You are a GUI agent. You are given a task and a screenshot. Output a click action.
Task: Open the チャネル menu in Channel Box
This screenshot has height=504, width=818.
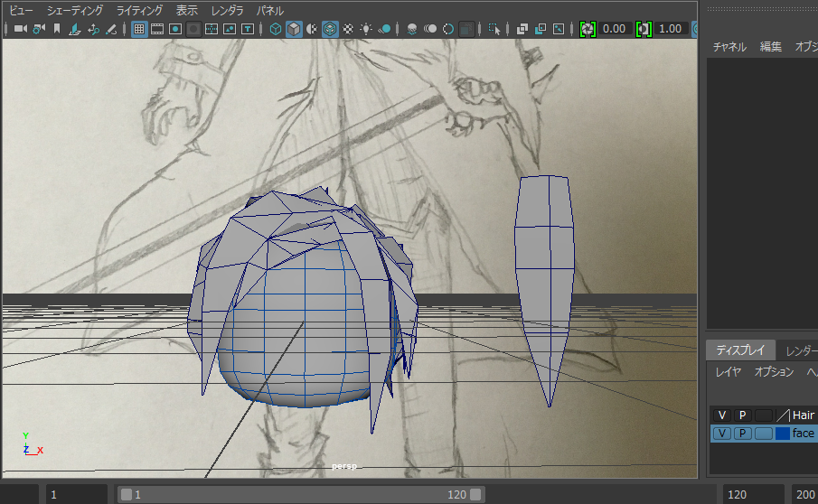[x=729, y=47]
